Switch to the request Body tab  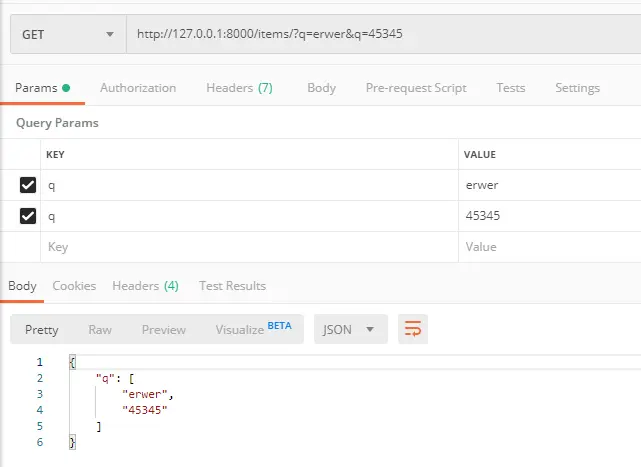tap(321, 88)
